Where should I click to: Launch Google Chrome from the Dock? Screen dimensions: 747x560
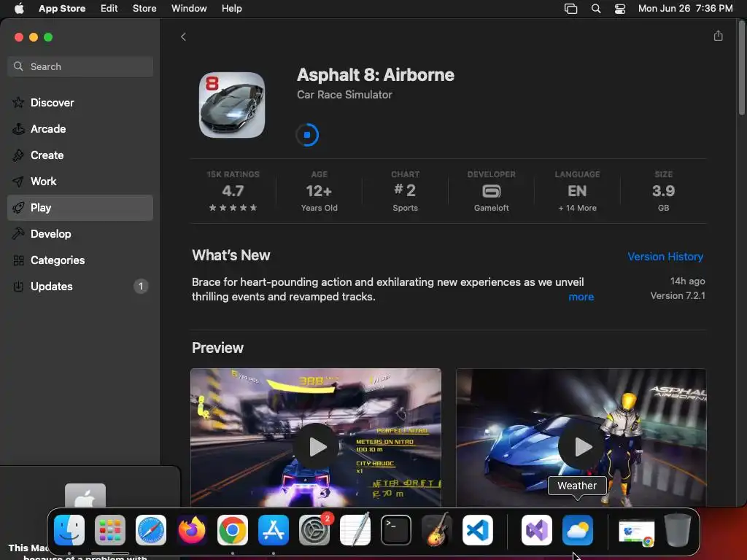233,530
